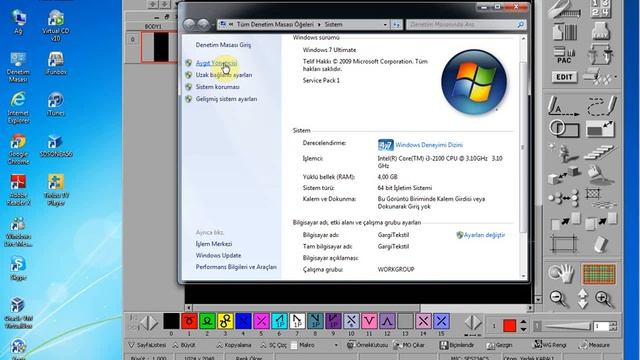The height and width of the screenshot is (360, 640).
Task: Go to Denetim Masası Giriş
Action: (x=223, y=45)
